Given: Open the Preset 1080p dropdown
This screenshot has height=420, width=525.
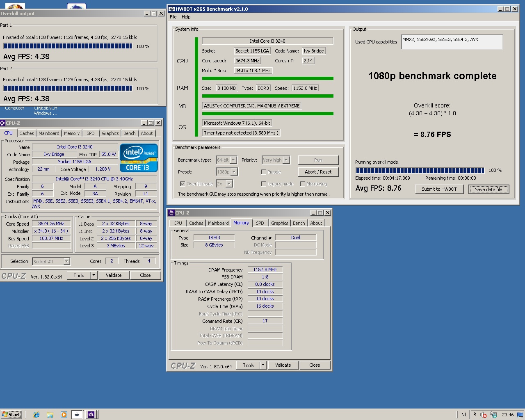Looking at the screenshot, I should click(x=234, y=172).
